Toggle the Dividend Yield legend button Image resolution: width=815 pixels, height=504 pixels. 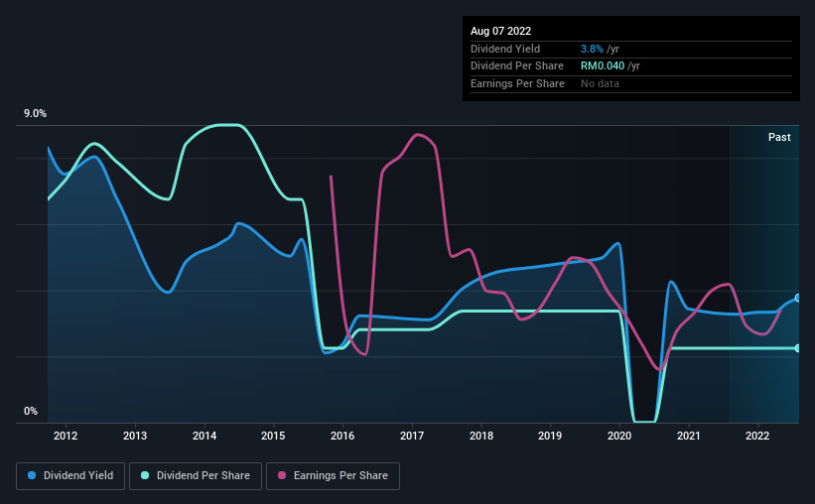(70, 476)
